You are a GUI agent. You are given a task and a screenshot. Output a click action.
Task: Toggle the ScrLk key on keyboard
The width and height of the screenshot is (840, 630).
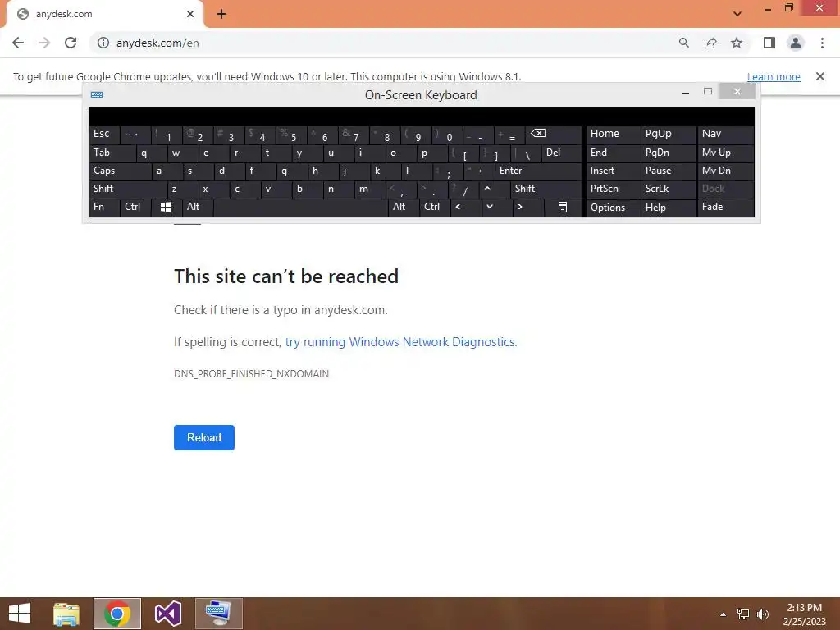(668, 189)
